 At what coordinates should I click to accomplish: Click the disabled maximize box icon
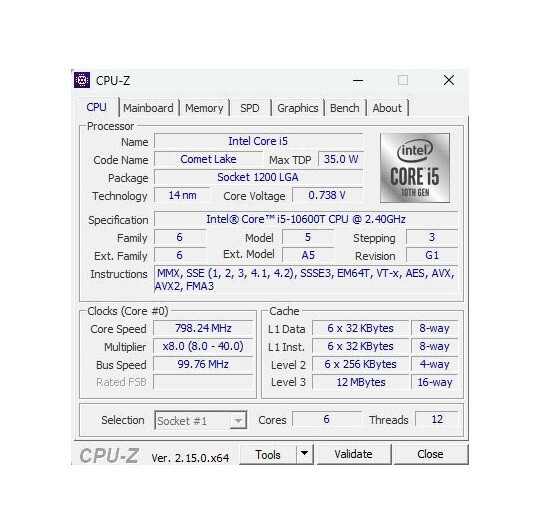pos(403,80)
